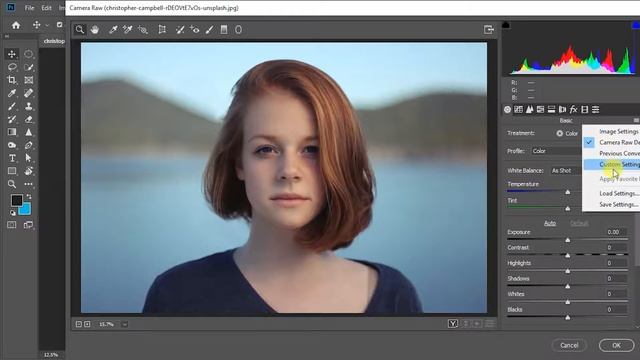Click the OK button
640x360 pixels.
[616, 345]
